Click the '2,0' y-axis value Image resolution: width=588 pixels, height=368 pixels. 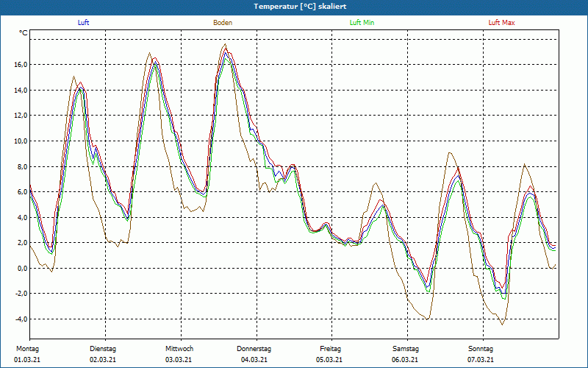23,243
